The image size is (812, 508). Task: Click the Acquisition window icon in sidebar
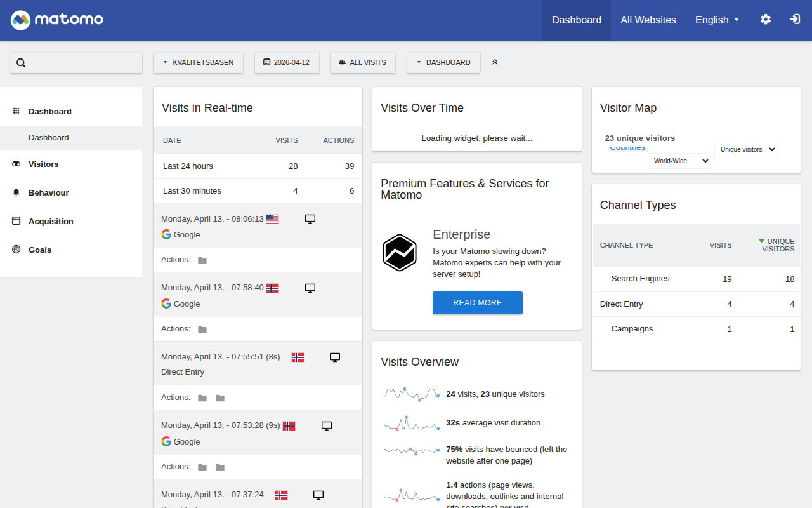(16, 221)
